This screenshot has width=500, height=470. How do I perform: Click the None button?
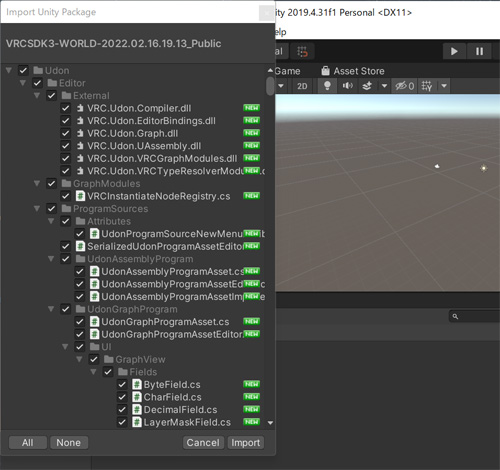69,443
